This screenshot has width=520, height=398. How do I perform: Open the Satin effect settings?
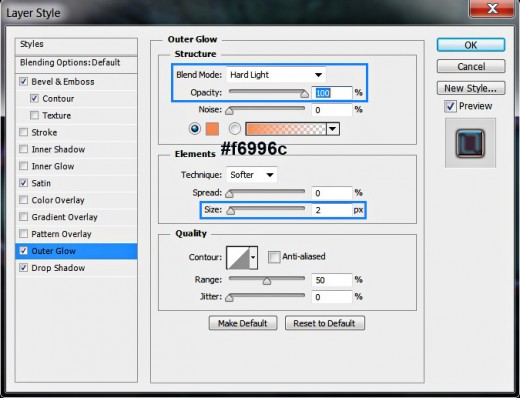[41, 183]
